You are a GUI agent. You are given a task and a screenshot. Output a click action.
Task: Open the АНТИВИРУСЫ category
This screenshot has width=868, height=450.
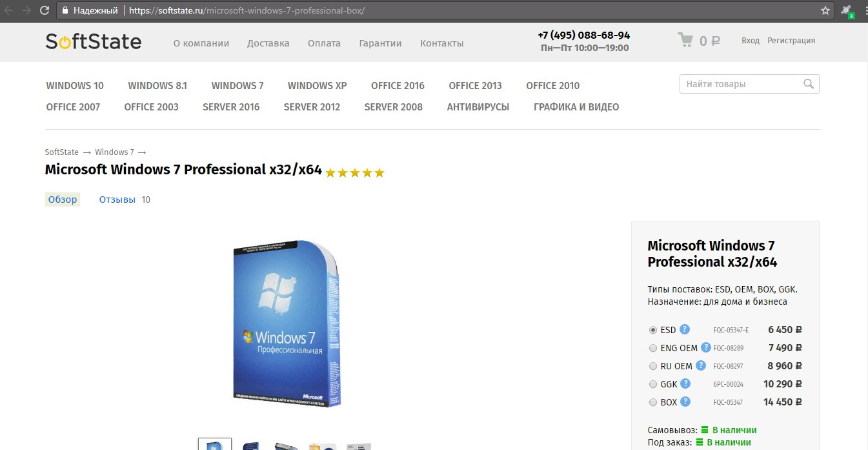coord(478,107)
